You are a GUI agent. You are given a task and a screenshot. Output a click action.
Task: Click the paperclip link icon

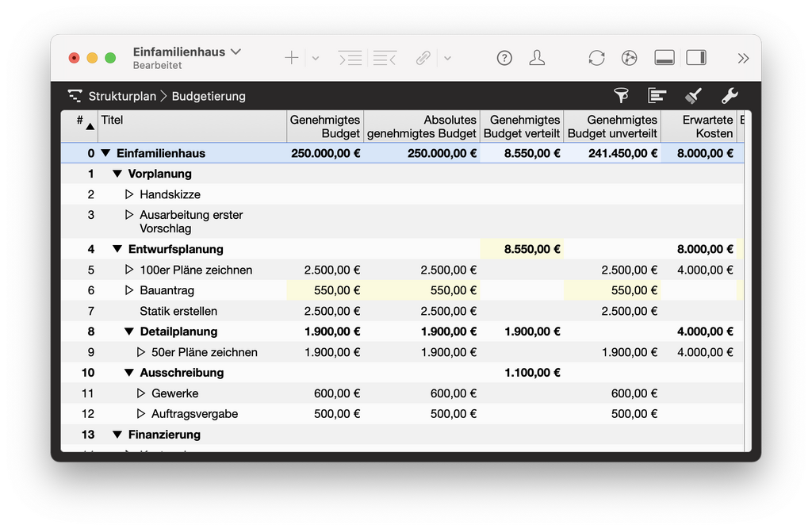424,58
